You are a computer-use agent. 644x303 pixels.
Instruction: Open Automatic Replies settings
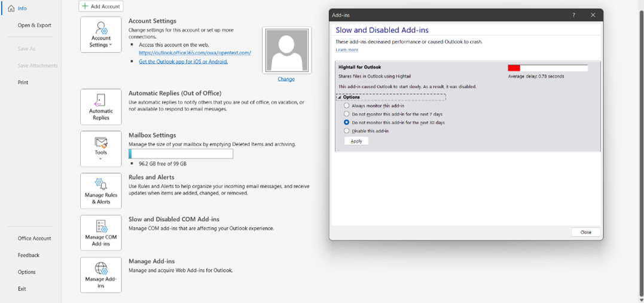click(101, 107)
